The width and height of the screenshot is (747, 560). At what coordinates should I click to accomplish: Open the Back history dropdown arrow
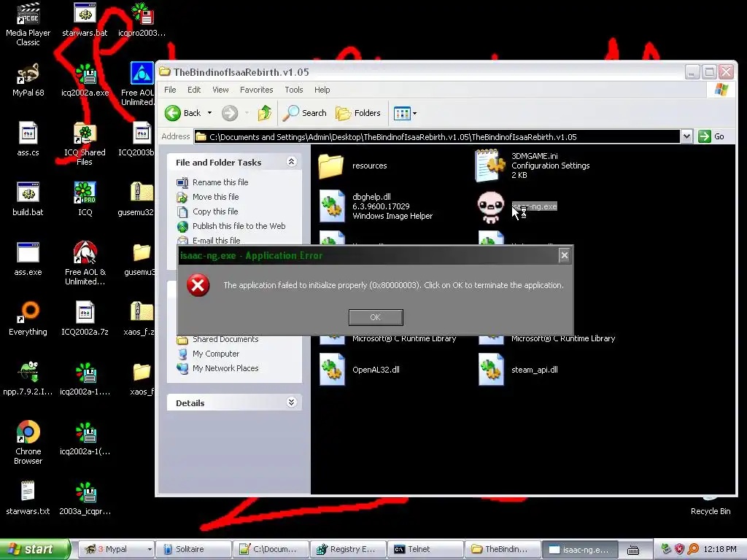[209, 113]
